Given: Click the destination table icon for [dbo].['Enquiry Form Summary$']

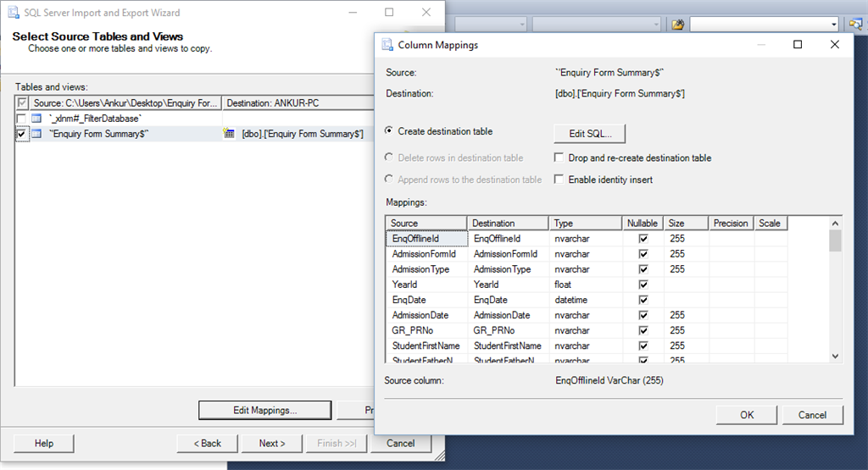Looking at the screenshot, I should point(229,133).
